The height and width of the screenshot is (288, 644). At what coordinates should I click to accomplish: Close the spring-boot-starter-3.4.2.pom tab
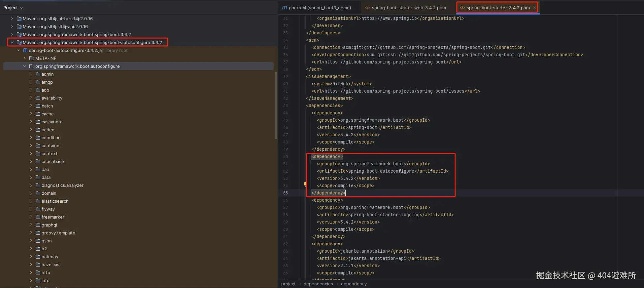tap(534, 8)
